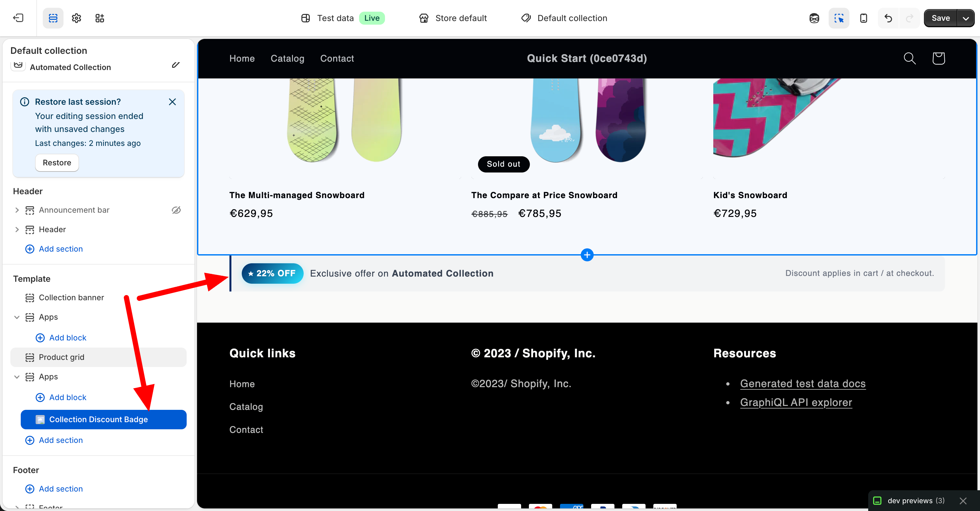
Task: Open the Sections panel icon
Action: [x=53, y=18]
